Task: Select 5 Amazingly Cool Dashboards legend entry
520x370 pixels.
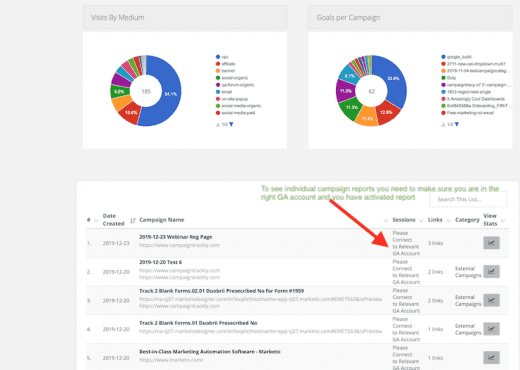Action: point(473,99)
